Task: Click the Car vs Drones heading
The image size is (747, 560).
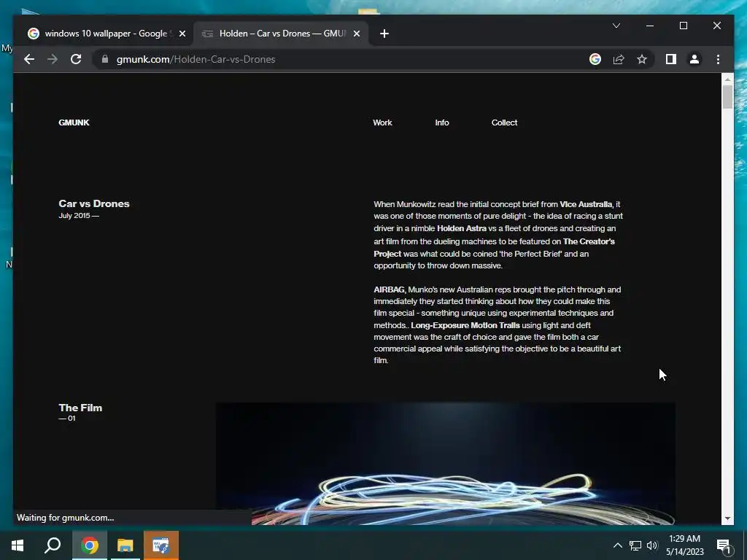Action: 94,203
